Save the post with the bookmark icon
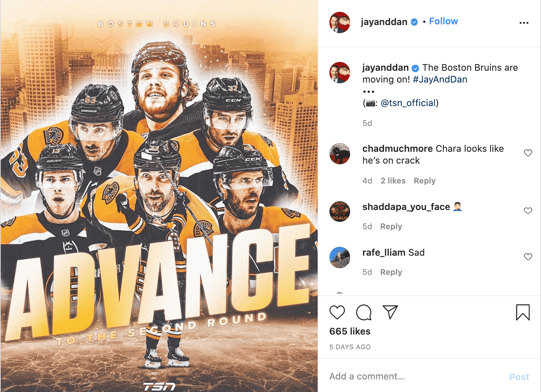The image size is (541, 392). [x=523, y=312]
